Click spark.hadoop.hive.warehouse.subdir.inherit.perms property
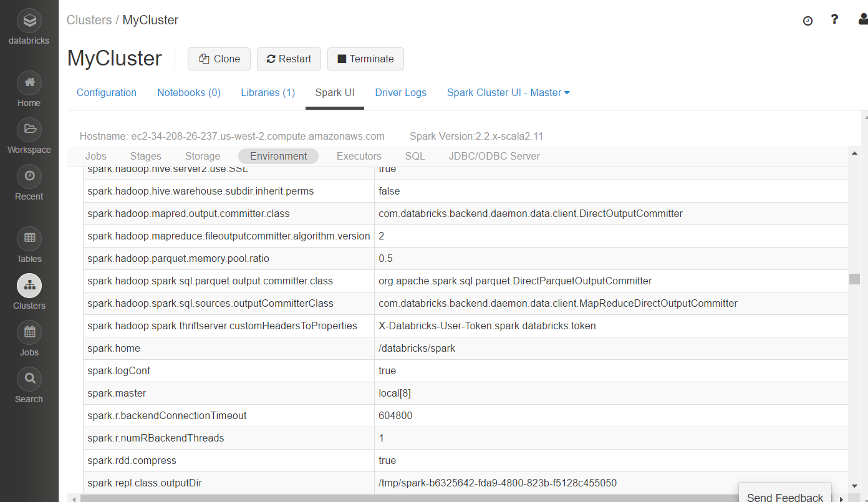 201,191
